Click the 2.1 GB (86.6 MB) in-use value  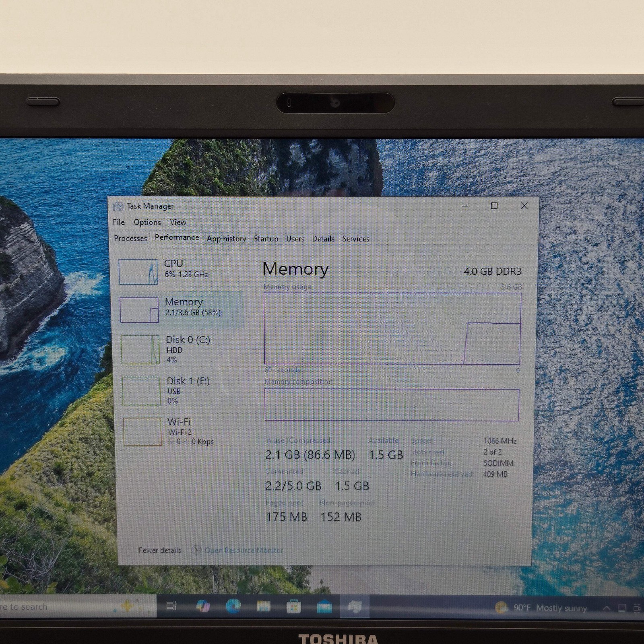(x=310, y=455)
